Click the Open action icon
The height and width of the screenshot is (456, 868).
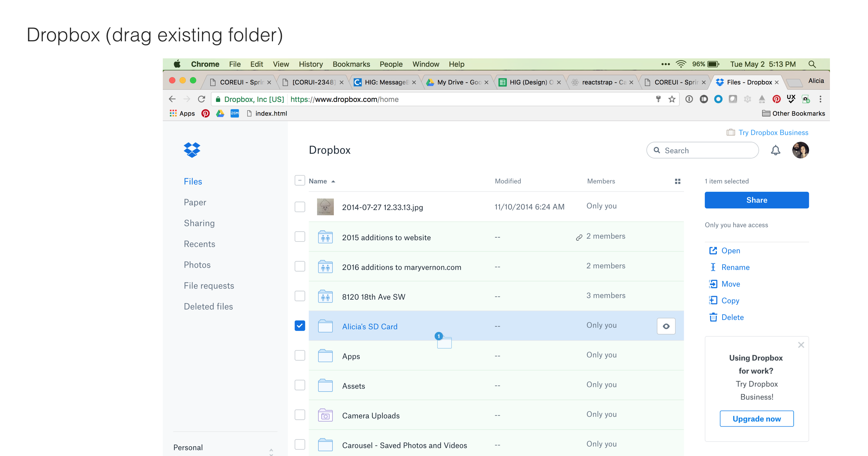713,250
